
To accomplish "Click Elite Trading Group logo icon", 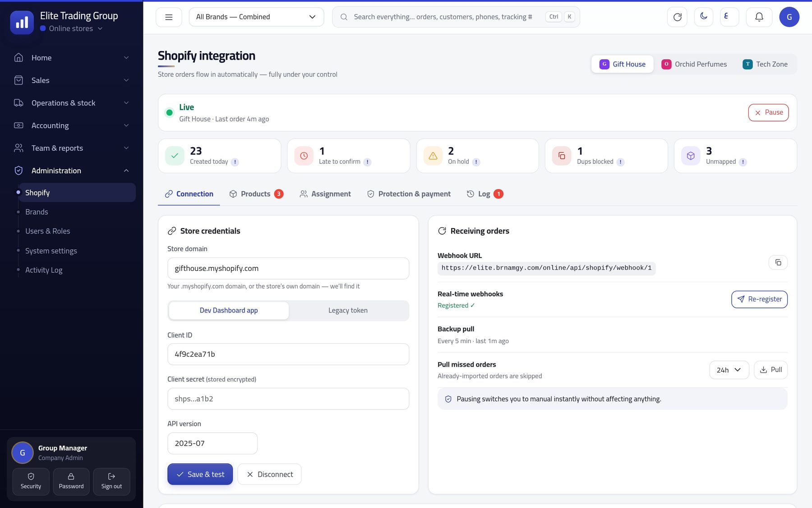I will pos(22,22).
